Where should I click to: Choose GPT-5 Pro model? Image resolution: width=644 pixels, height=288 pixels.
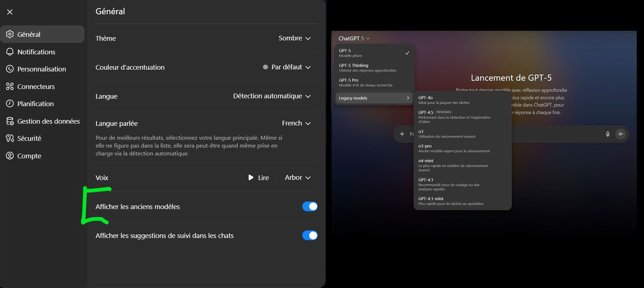[x=374, y=83]
